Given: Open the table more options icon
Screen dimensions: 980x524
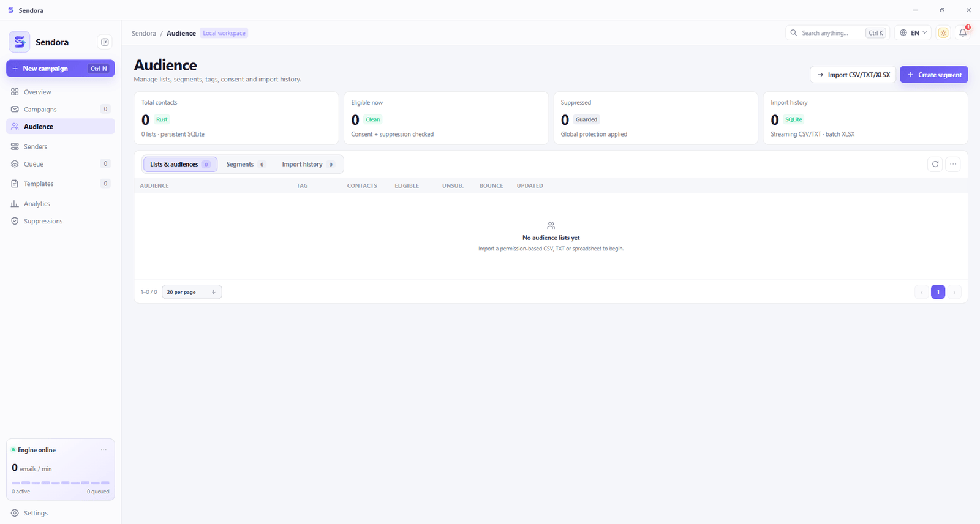Looking at the screenshot, I should (x=953, y=164).
